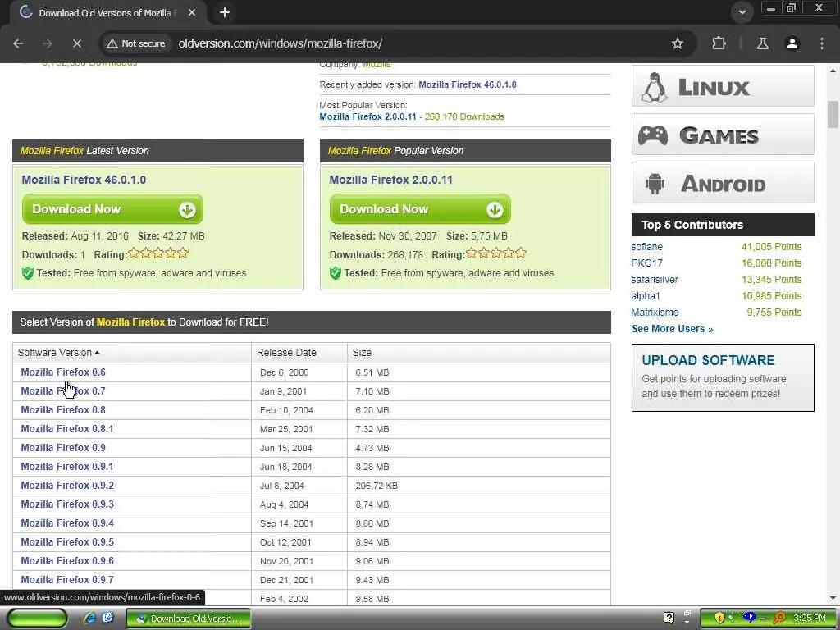Launch Internet Explorer from quick launch
Image resolution: width=840 pixels, height=630 pixels.
pos(89,619)
